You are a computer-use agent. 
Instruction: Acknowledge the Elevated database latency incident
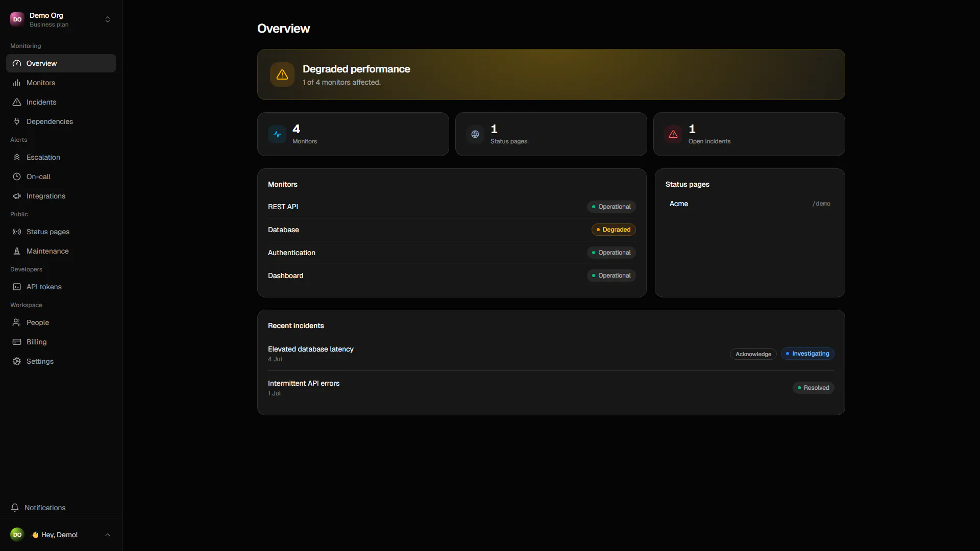[x=753, y=354]
